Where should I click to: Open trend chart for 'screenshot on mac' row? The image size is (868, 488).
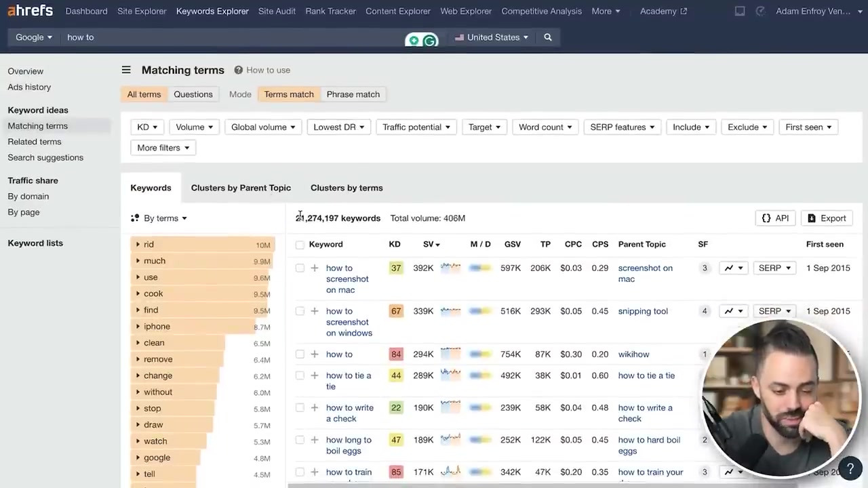733,268
